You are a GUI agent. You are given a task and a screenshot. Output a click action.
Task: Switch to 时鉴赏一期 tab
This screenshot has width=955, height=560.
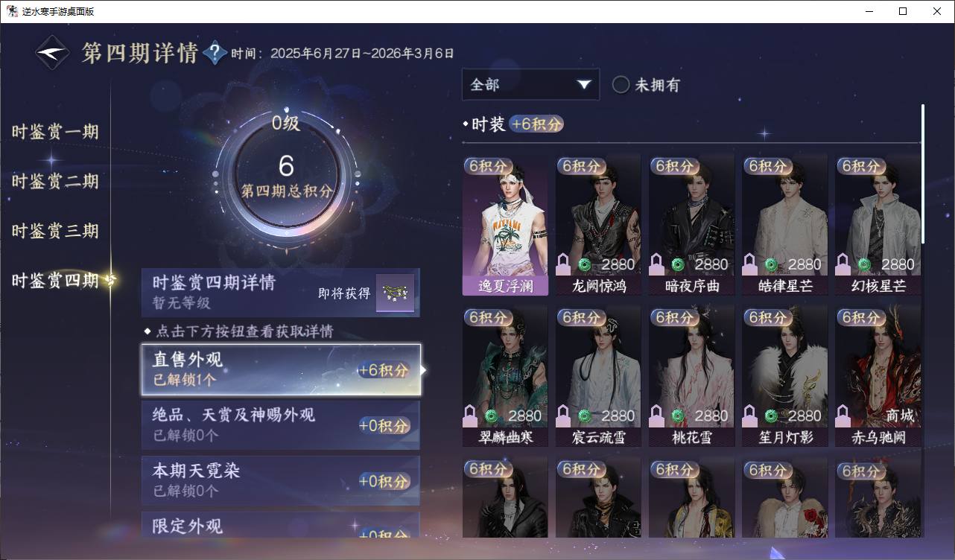(x=55, y=132)
